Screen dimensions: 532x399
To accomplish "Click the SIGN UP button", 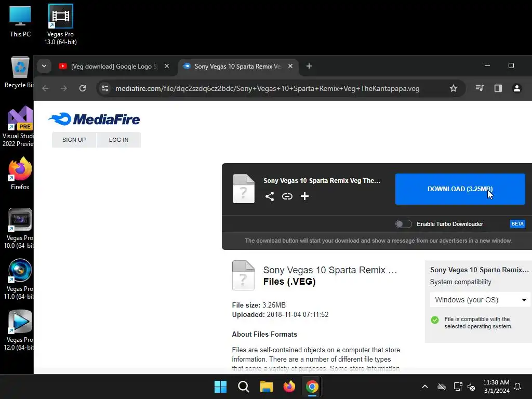I will (x=74, y=140).
